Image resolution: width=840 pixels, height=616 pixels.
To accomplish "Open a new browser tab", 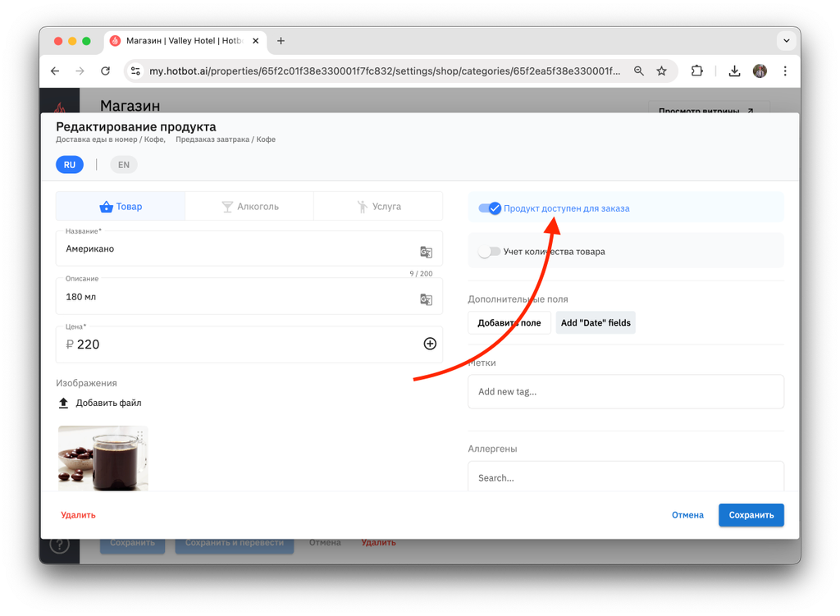I will pos(281,41).
